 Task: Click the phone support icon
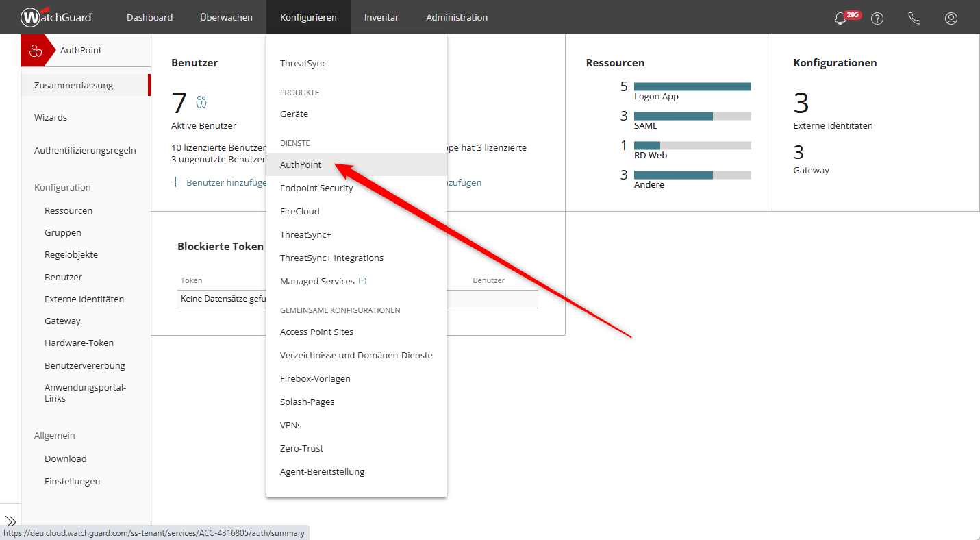[x=914, y=19]
